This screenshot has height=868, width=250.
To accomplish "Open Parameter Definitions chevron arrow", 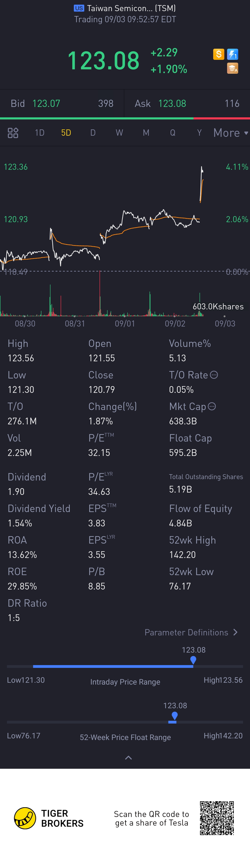I will click(235, 632).
